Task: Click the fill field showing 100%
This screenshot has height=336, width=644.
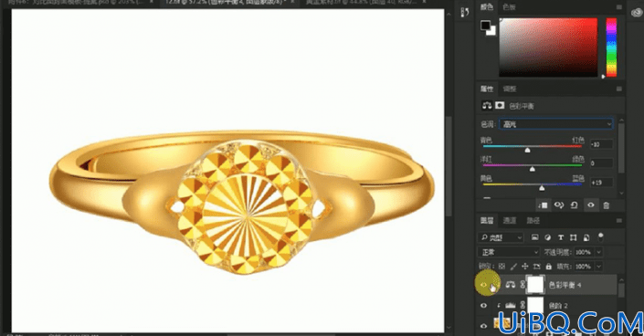Action: click(x=583, y=267)
